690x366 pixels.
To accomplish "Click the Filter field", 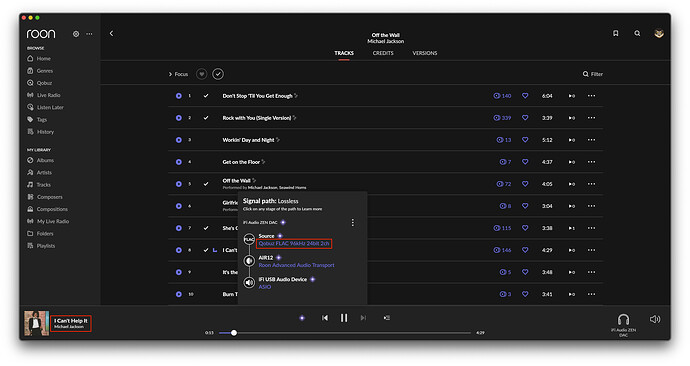I will click(593, 74).
